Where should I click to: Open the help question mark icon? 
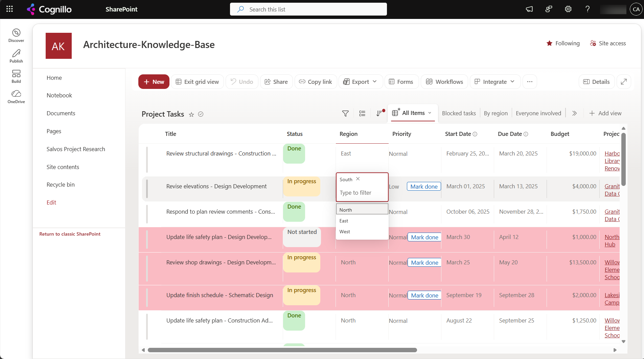[588, 9]
